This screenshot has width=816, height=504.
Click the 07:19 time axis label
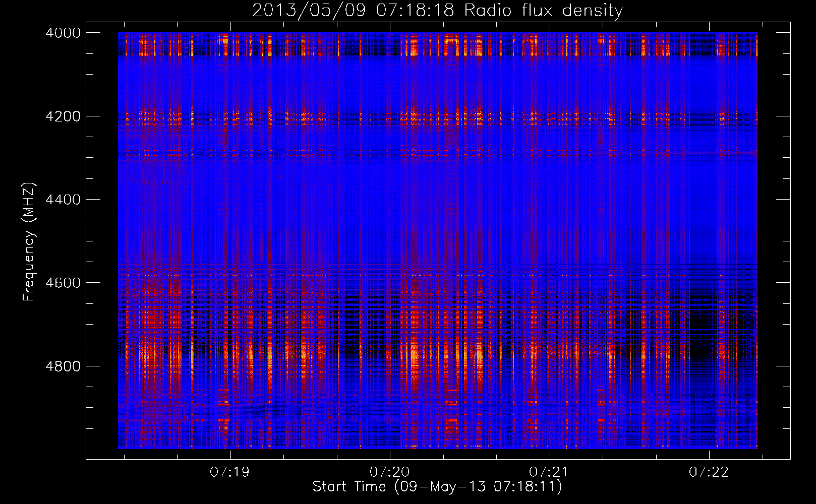point(230,472)
